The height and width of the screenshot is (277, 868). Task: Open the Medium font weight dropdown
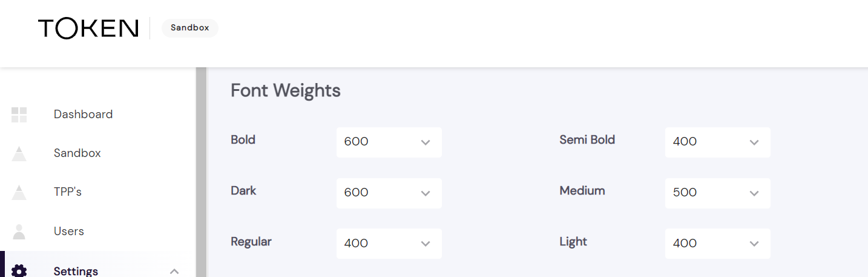(717, 193)
